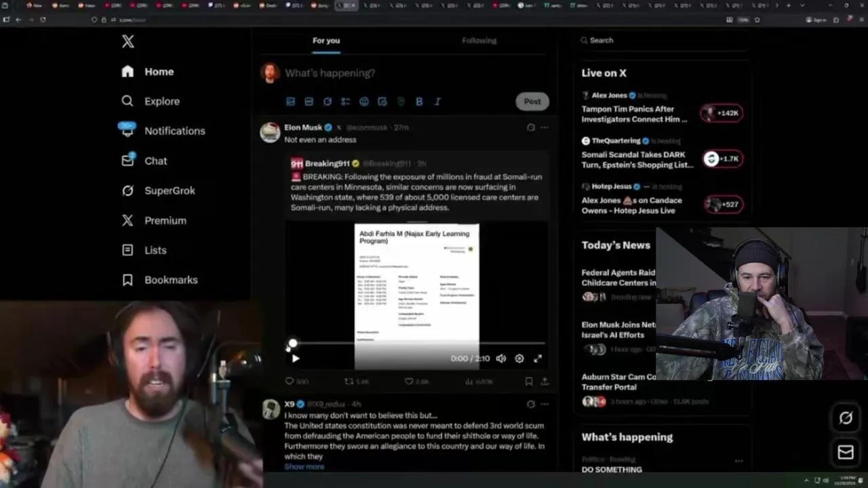Switch to the Following tab
Viewport: 868px width, 488px height.
pyautogui.click(x=479, y=41)
